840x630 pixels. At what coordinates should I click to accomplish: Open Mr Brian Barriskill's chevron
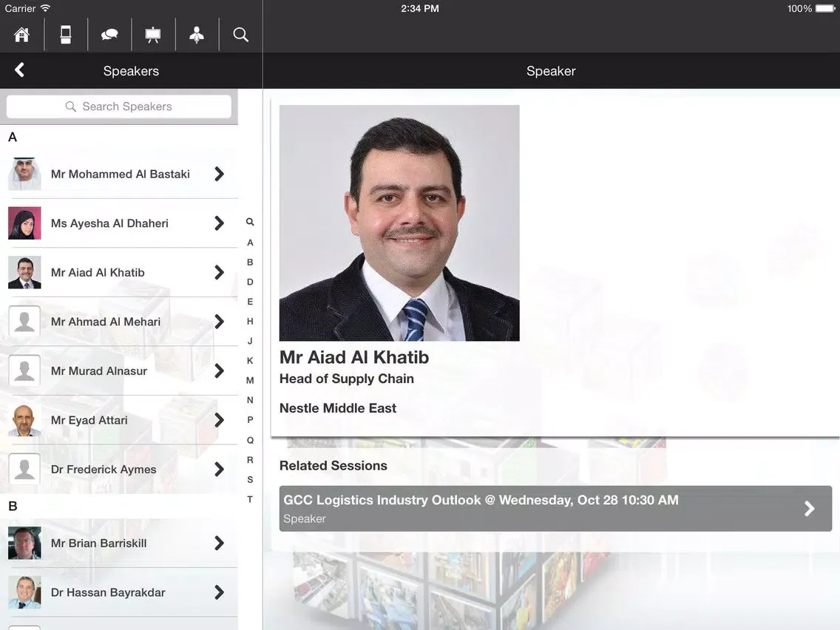(x=219, y=543)
